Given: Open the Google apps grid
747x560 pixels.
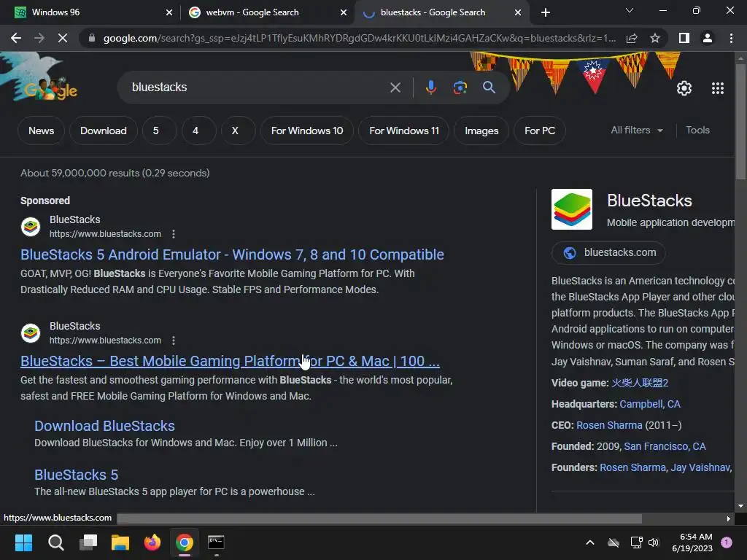Looking at the screenshot, I should [x=718, y=88].
